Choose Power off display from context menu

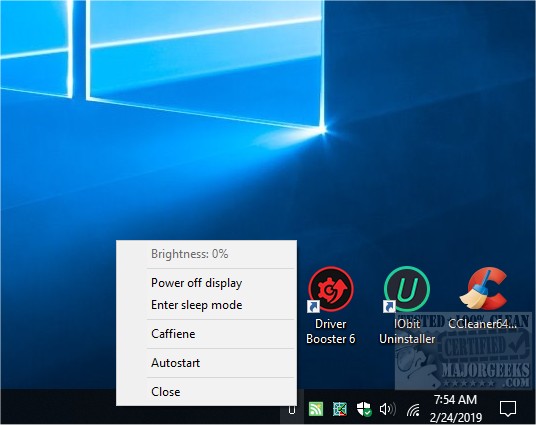tap(206, 283)
